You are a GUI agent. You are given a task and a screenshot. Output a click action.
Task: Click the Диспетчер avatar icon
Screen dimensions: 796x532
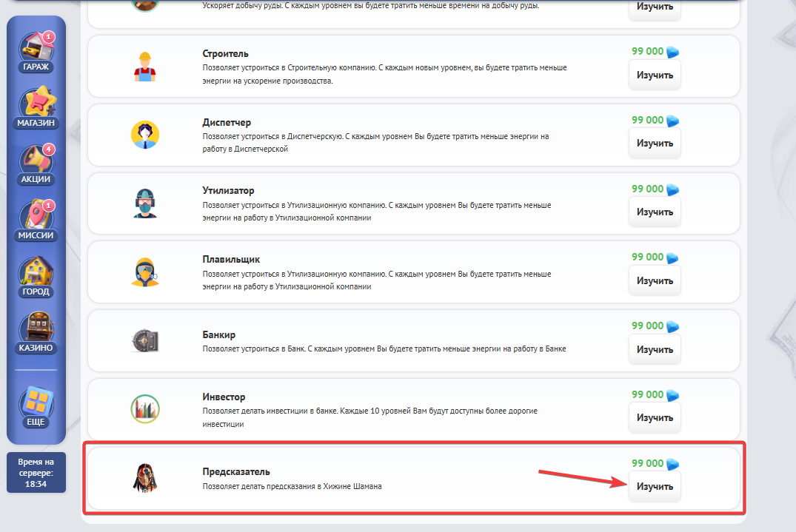(145, 135)
